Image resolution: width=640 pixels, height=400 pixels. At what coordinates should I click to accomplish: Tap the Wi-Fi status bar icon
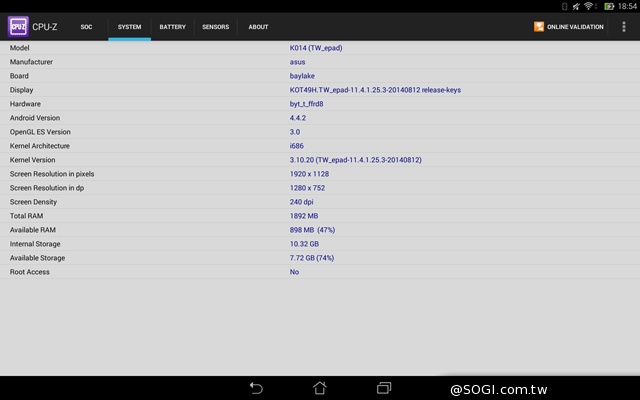(x=589, y=6)
